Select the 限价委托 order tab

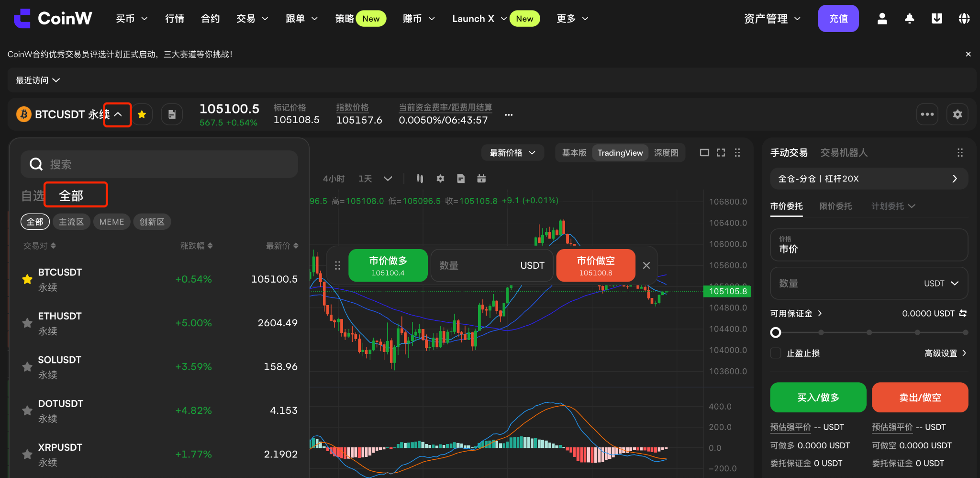coord(835,206)
